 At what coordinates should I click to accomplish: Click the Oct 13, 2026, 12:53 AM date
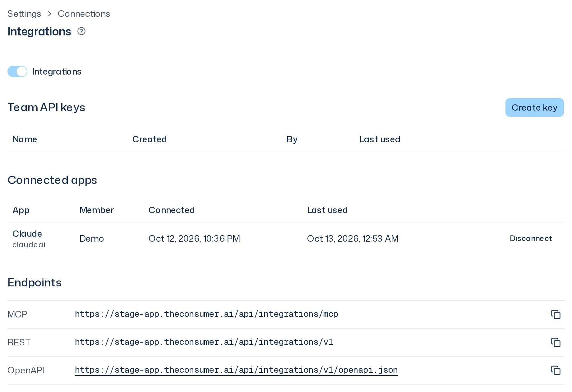click(x=353, y=239)
